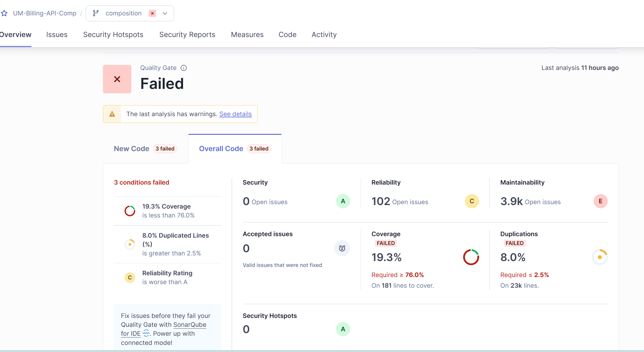Click the 23k lines text under Duplications
The image size is (644, 352).
(x=519, y=286)
